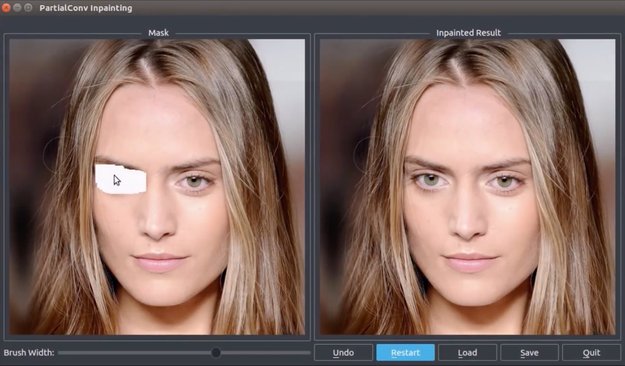Click the PartialConv Inpainting title text
Viewport: 625px width, 366px height.
point(86,8)
